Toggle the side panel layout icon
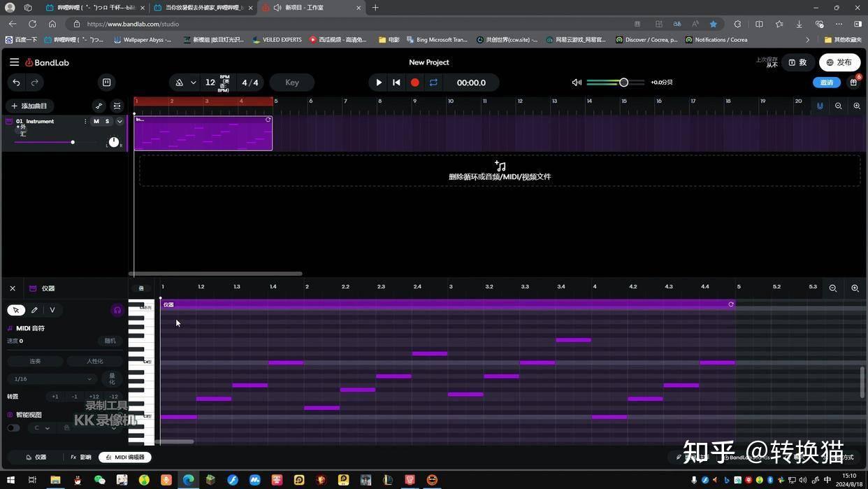Image resolution: width=868 pixels, height=489 pixels. tap(106, 83)
